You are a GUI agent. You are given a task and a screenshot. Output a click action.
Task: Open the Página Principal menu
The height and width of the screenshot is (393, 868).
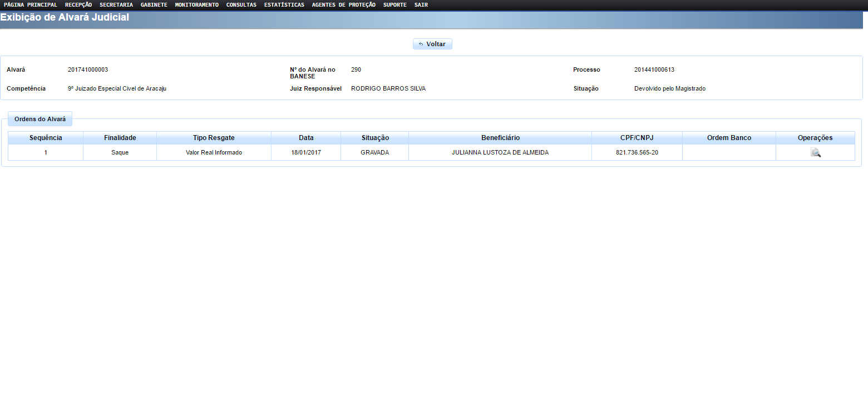point(31,5)
